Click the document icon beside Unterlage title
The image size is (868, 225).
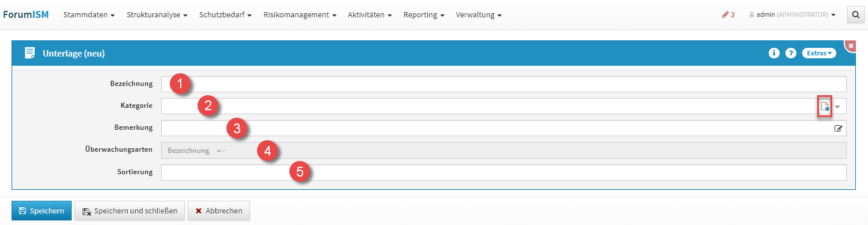pos(29,53)
